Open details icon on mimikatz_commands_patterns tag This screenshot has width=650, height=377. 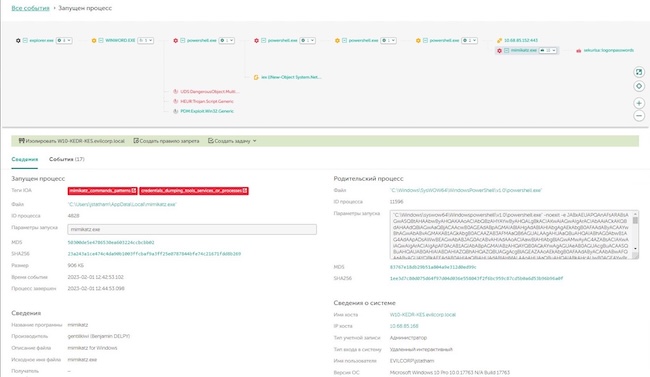click(134, 191)
